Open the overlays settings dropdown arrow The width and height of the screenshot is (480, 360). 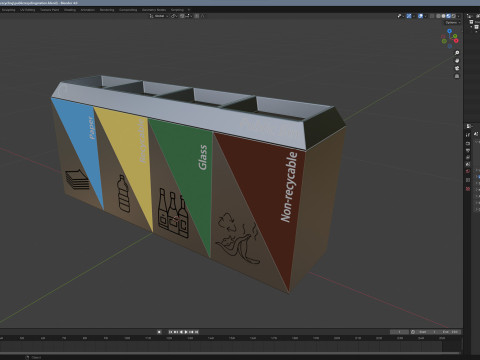coord(425,16)
